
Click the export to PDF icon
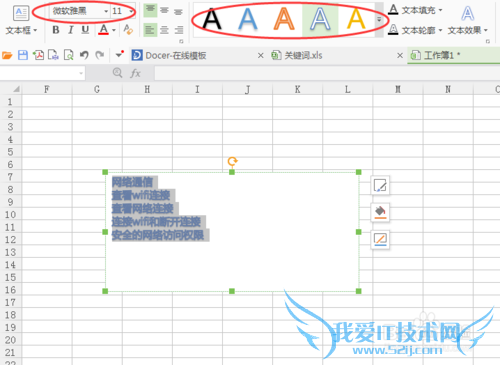pos(38,55)
